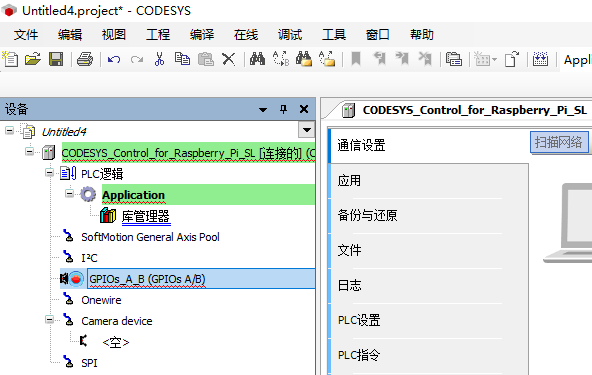This screenshot has height=375, width=592.
Task: Select the Onewire tree item
Action: pos(101,300)
